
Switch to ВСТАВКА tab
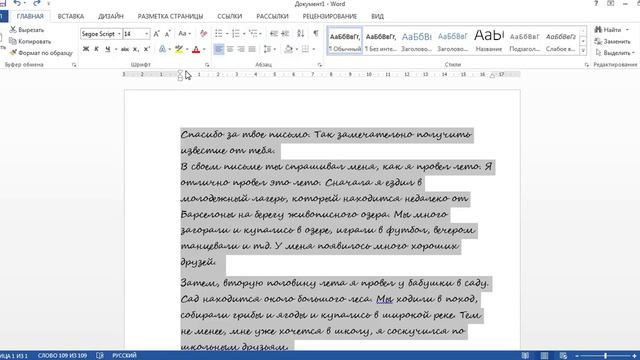pyautogui.click(x=71, y=16)
